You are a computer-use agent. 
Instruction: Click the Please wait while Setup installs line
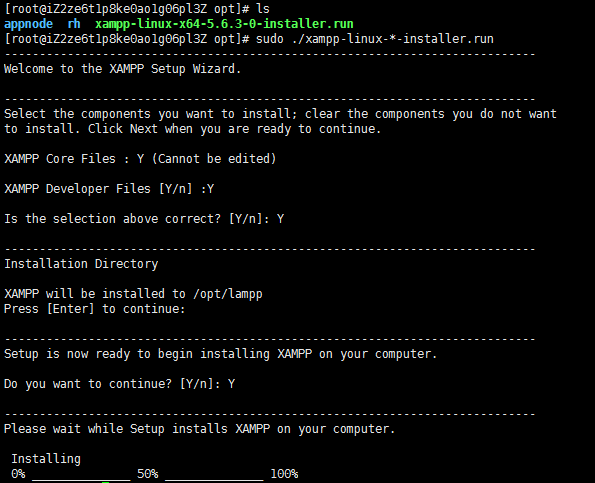(200, 429)
